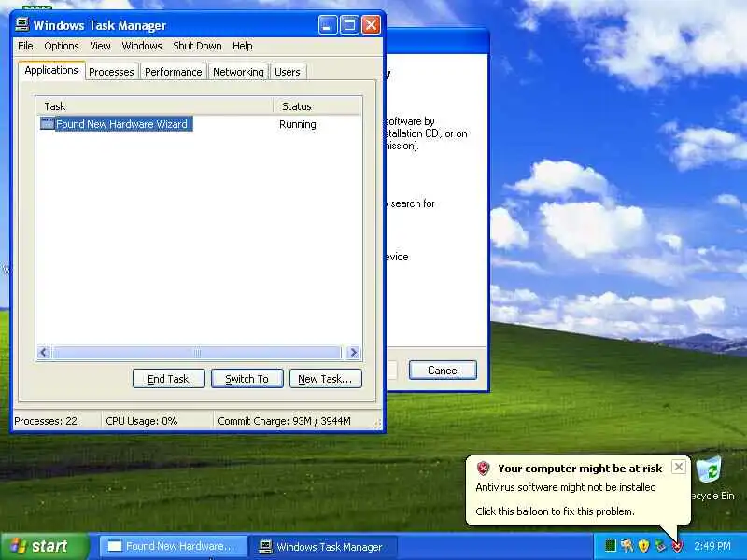The image size is (747, 560).
Task: Switch to the Users tab
Action: point(288,72)
